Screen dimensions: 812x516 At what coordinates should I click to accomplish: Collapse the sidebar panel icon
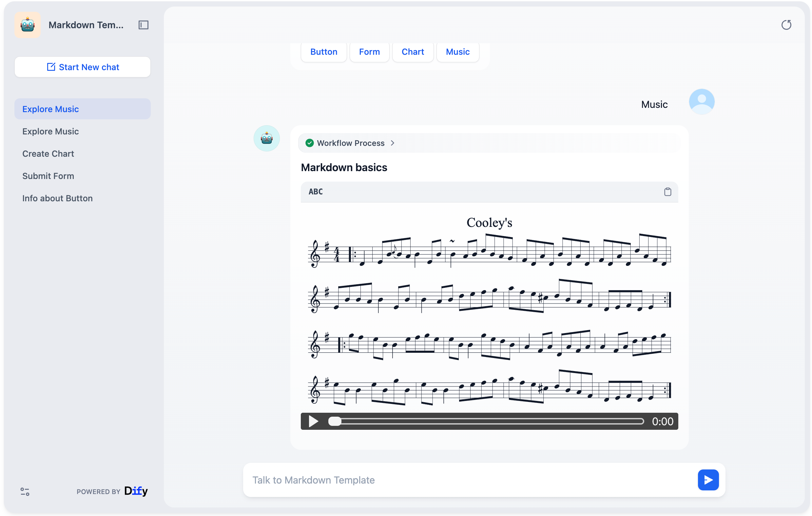coord(143,25)
